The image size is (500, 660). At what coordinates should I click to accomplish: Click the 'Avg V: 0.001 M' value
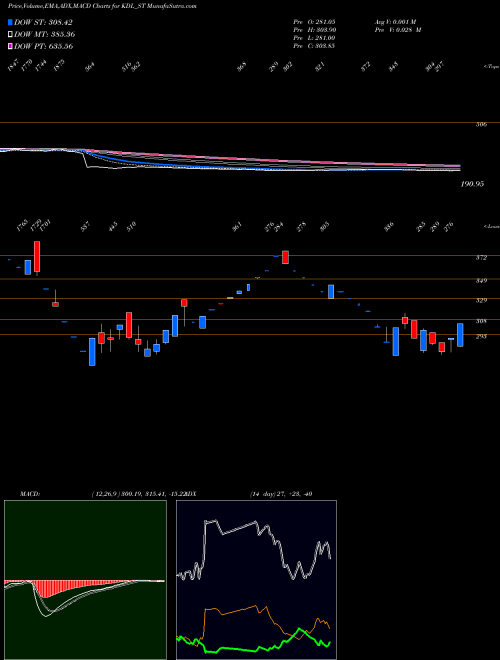(x=395, y=21)
